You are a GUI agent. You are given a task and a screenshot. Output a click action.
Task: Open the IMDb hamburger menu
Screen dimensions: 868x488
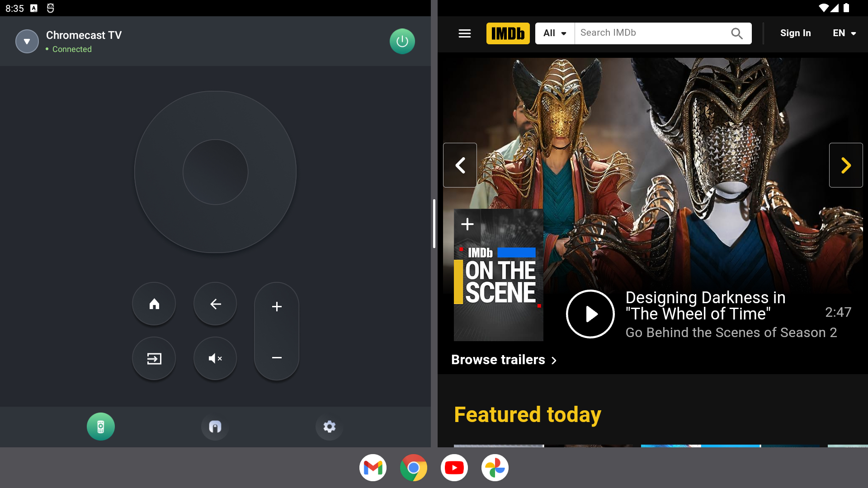[x=464, y=33]
